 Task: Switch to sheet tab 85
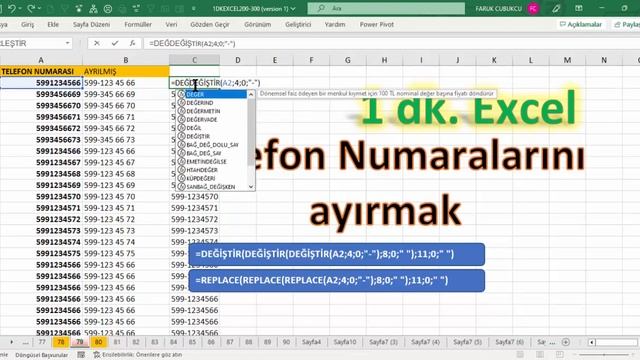click(x=192, y=342)
